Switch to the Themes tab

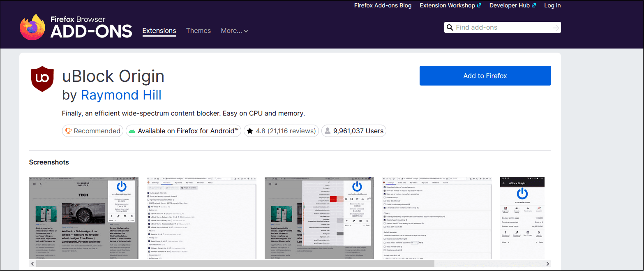[199, 30]
